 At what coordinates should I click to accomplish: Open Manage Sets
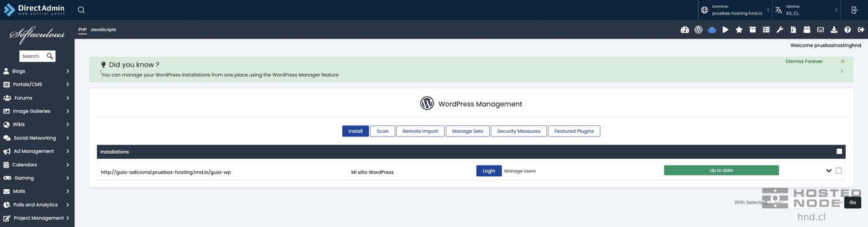[x=467, y=131]
